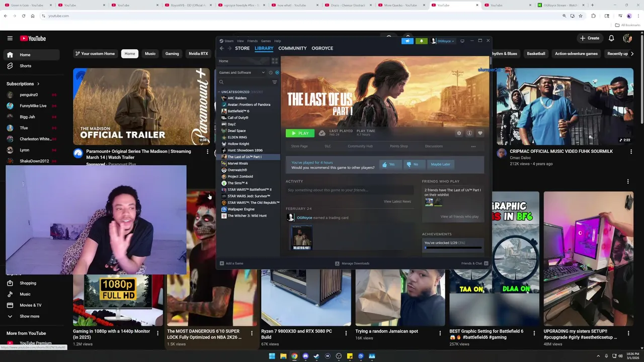Open Community Hub link in Steam
The width and height of the screenshot is (644, 362).
click(x=360, y=146)
